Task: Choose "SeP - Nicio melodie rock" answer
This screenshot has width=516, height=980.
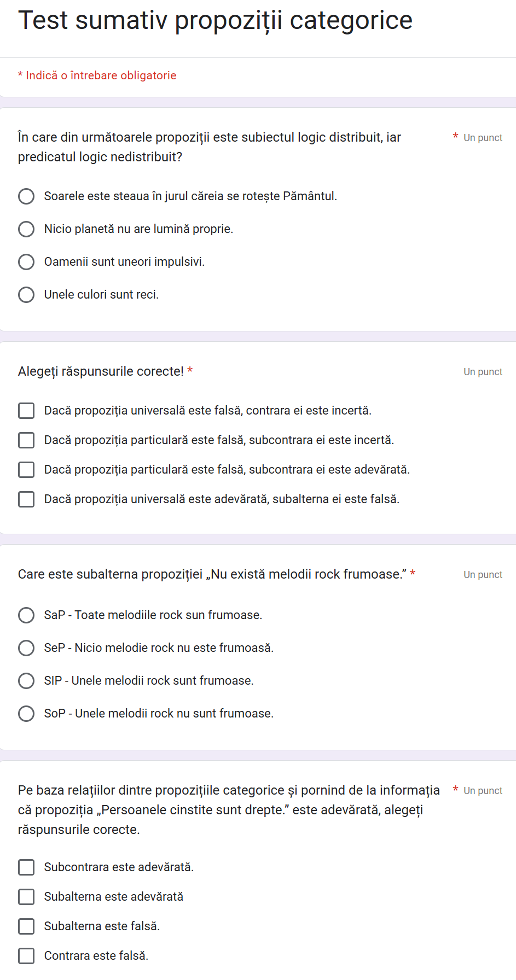Action: [x=26, y=648]
